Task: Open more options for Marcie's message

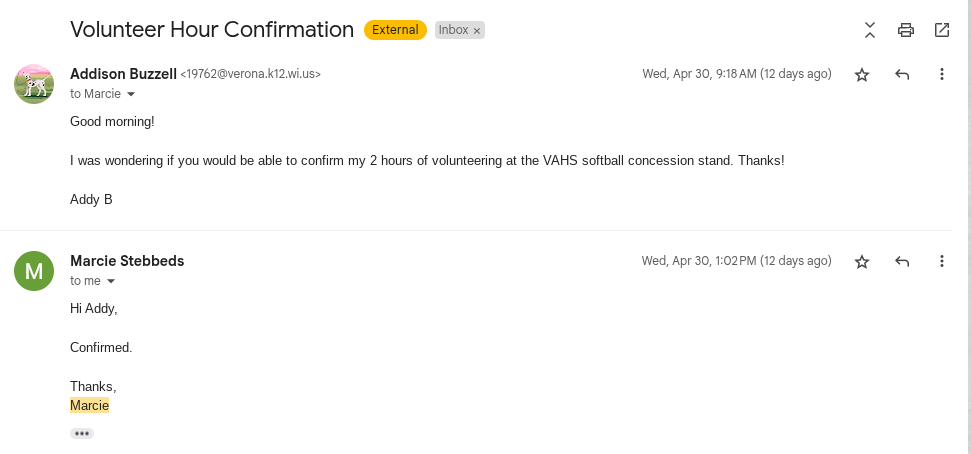Action: 941,261
